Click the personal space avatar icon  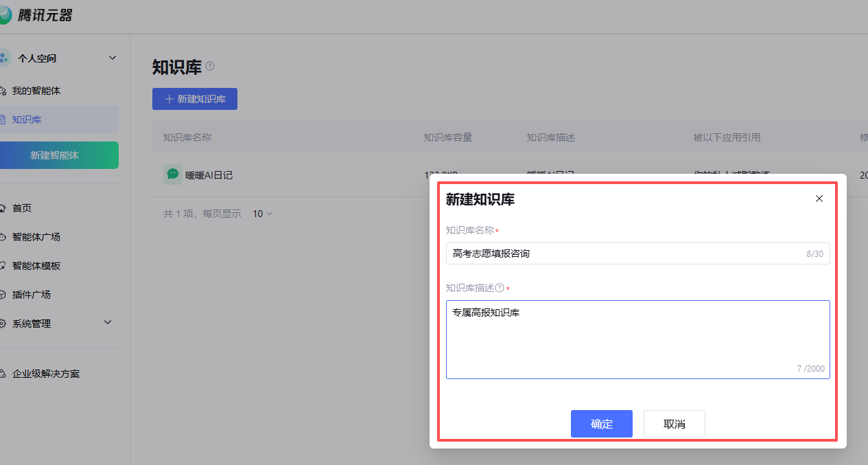click(x=5, y=58)
